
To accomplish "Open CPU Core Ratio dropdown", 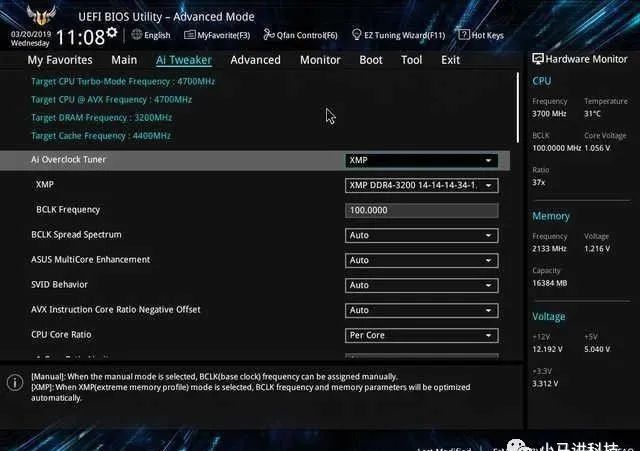I will [422, 335].
